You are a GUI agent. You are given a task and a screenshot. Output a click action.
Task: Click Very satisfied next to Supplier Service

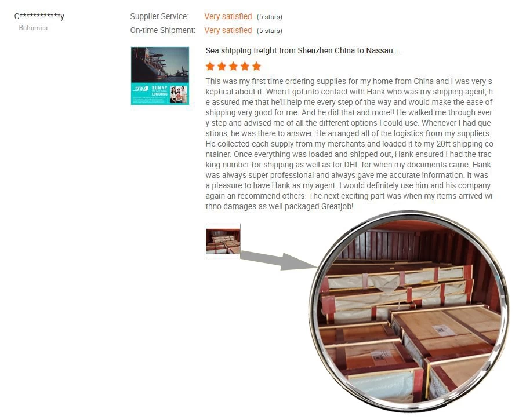pos(228,17)
